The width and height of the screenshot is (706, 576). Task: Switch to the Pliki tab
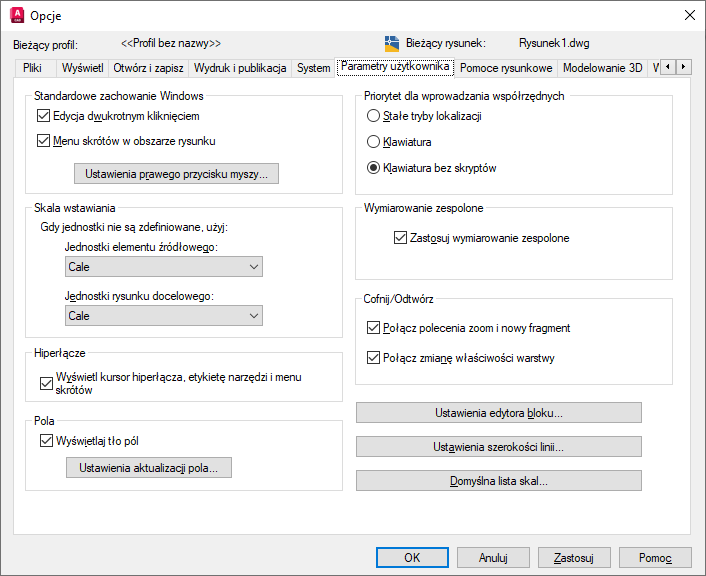point(32,69)
